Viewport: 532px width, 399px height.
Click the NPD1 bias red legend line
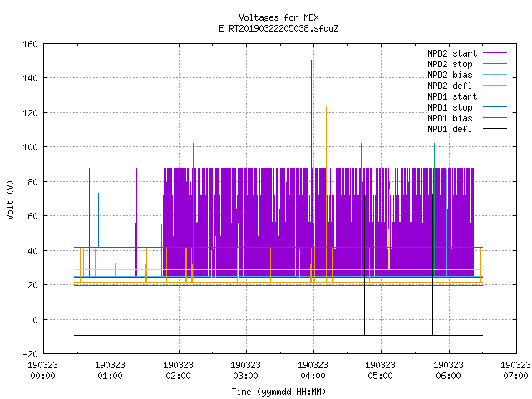[495, 118]
